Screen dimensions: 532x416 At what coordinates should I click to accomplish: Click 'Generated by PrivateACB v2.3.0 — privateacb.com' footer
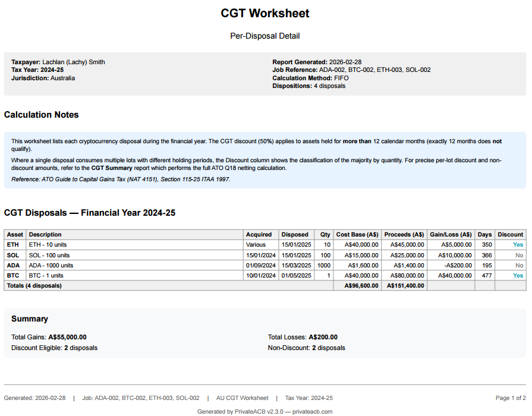265,412
